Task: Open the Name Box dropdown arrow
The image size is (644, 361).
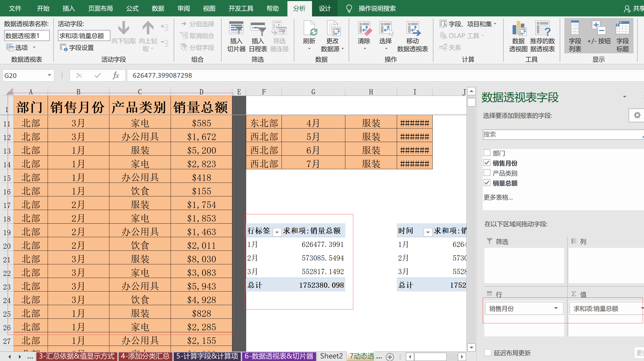Action: 49,75
